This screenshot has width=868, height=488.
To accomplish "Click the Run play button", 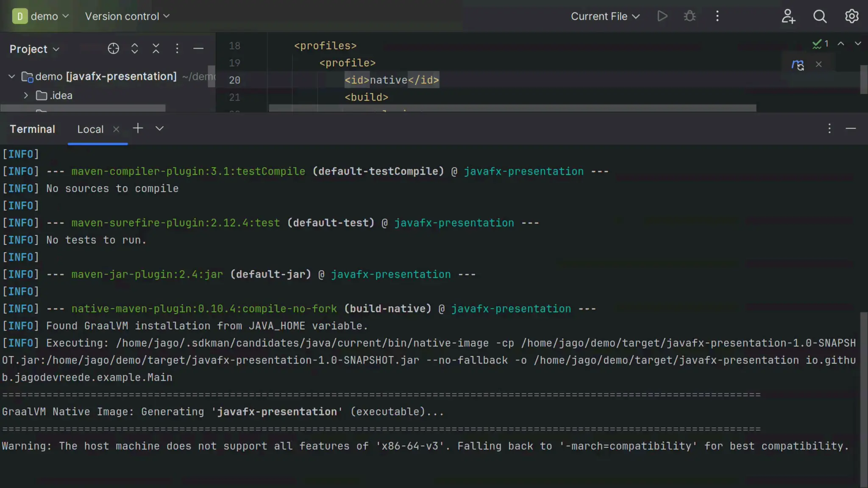I will click(662, 16).
